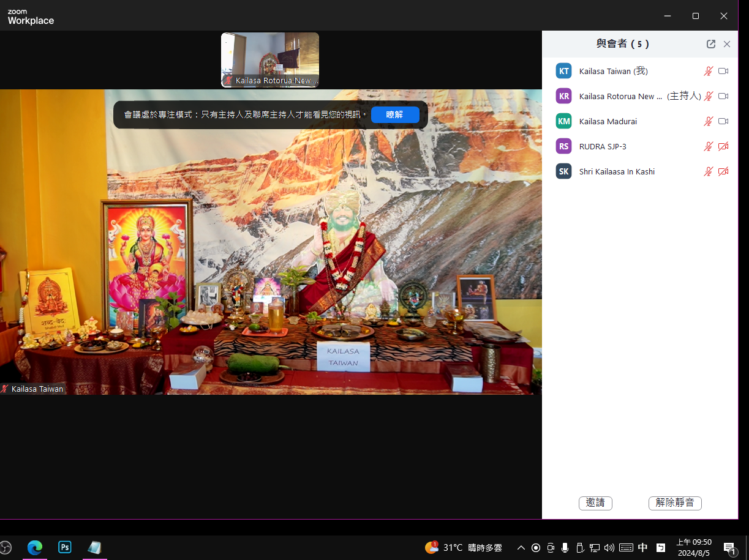Click Kailasa Taiwan's muted microphone icon

708,71
